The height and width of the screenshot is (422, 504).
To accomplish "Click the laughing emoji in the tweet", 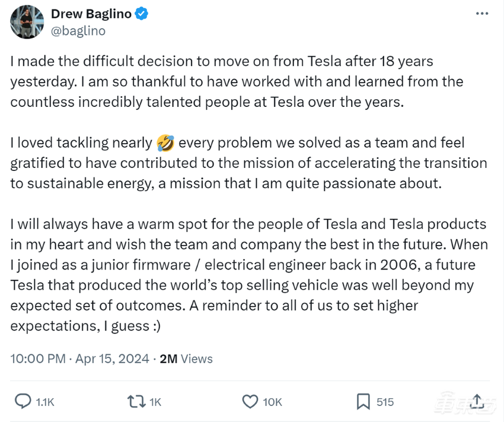I will [164, 142].
